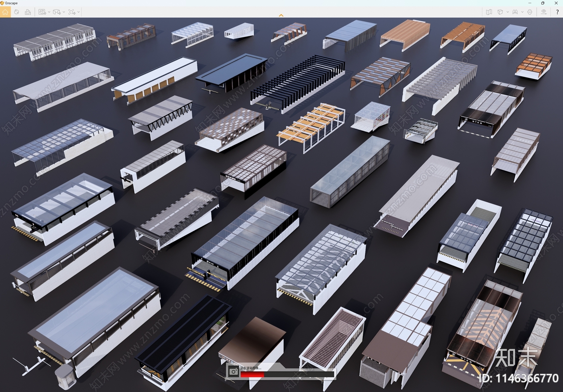Screen dimensions: 563x392
Task: Click the Enscape Home button
Action: [x=5, y=12]
